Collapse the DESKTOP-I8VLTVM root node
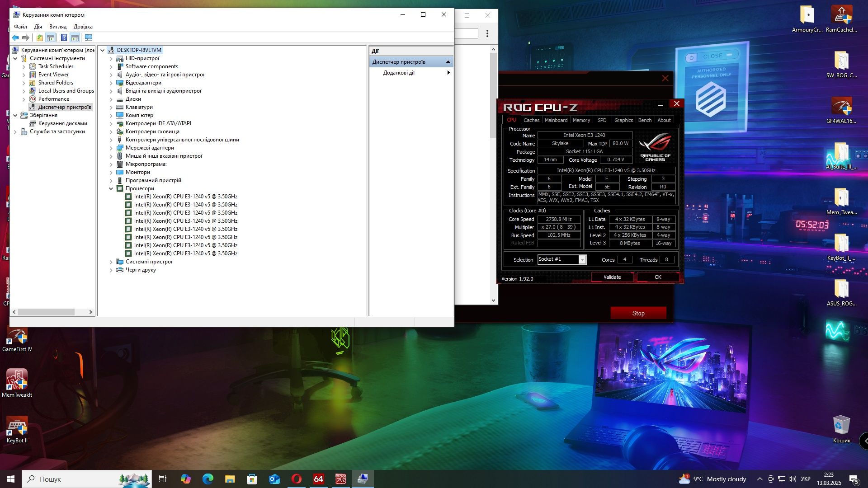This screenshot has width=868, height=488. 103,51
